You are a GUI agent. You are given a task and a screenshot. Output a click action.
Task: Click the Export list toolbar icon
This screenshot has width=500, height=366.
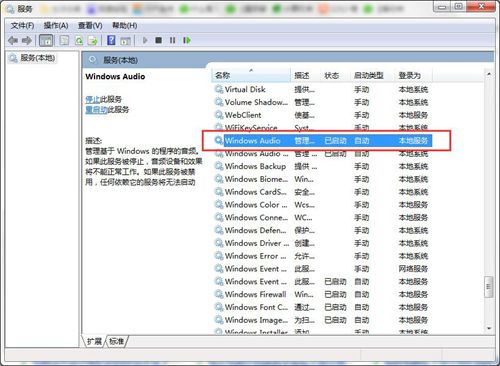92,41
